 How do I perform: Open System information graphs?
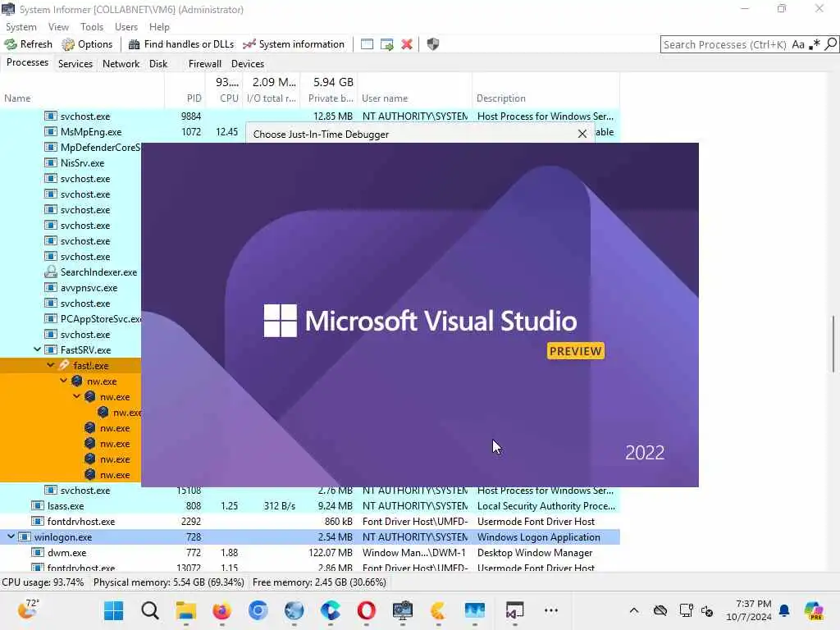294,44
